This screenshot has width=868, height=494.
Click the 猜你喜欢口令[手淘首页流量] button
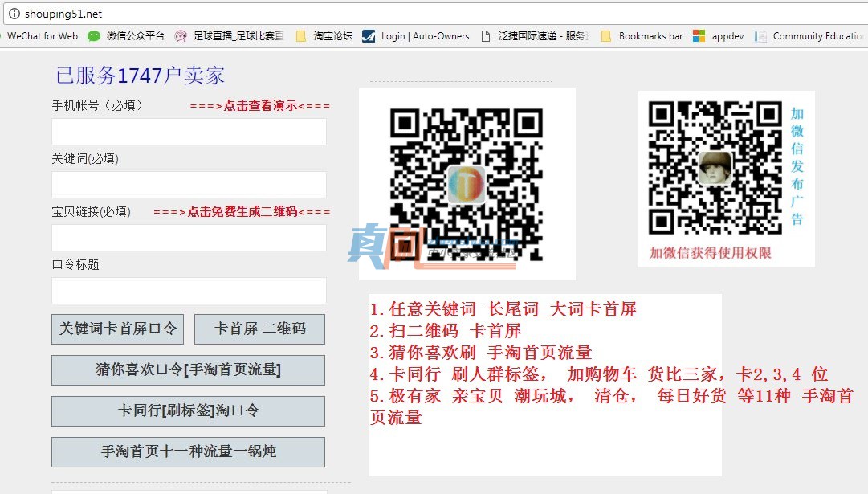[x=188, y=370]
